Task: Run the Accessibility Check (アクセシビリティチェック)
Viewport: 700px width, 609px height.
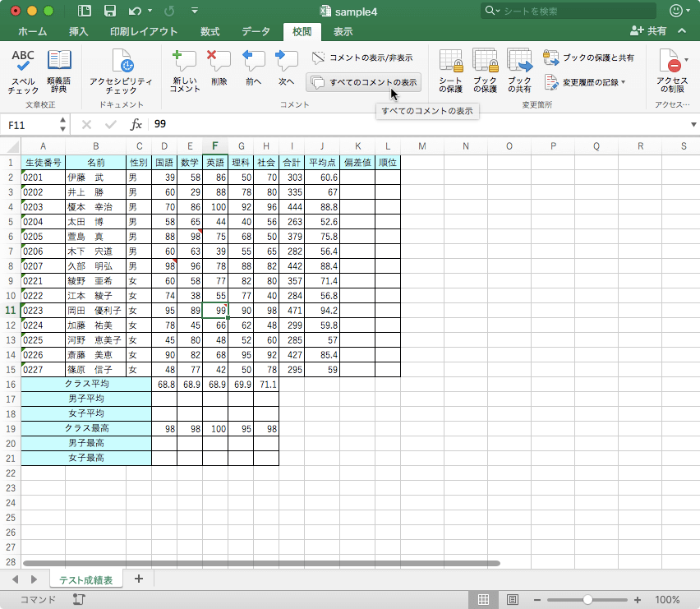Action: tap(121, 72)
